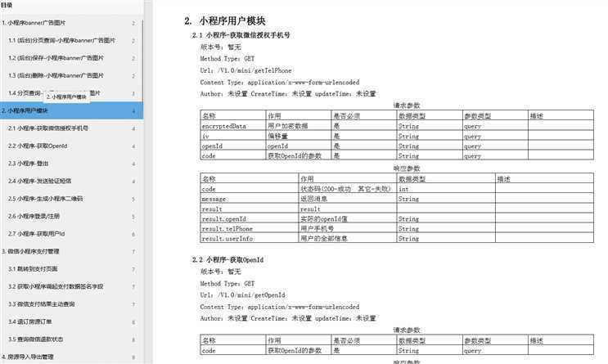Image resolution: width=608 pixels, height=364 pixels.
Task: Click the 返回消息 cell
Action: 348,199
